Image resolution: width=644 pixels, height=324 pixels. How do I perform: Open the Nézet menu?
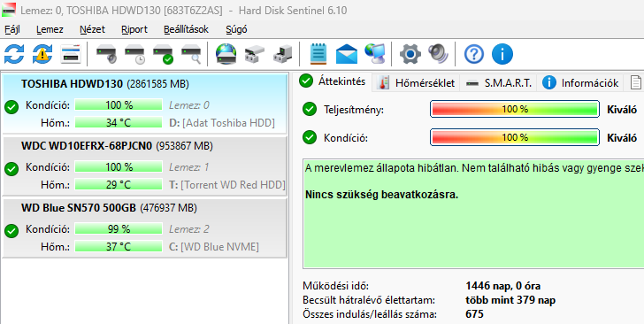pyautogui.click(x=92, y=29)
